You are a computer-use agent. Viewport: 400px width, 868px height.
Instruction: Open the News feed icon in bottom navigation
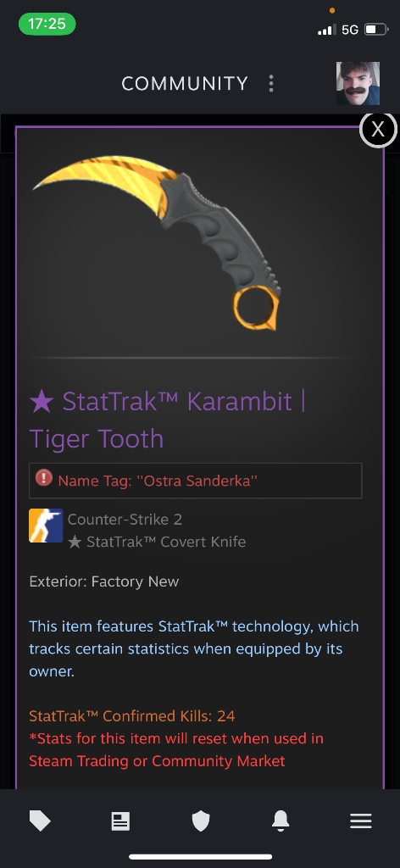[x=120, y=821]
